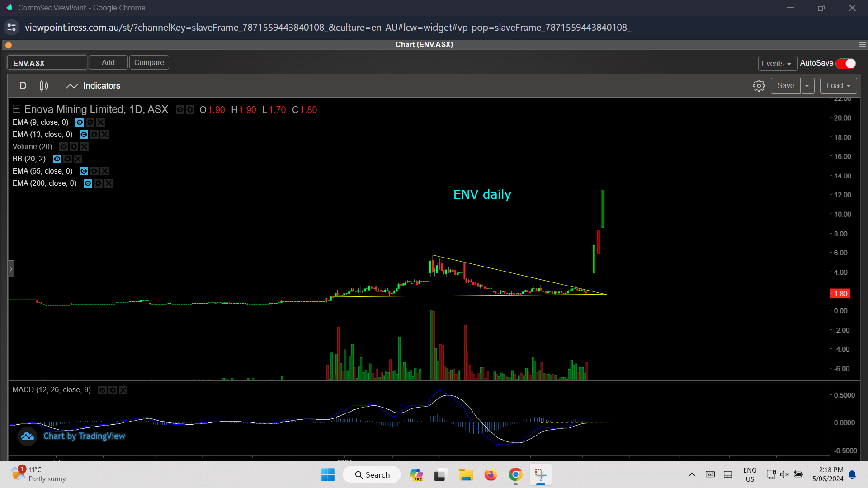Open the Load dropdown

pyautogui.click(x=838, y=86)
